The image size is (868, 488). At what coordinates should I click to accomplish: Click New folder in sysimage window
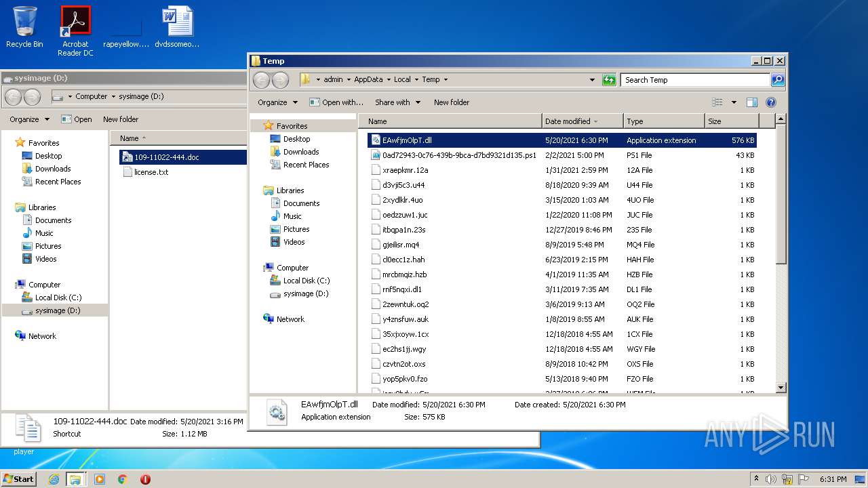[x=121, y=119]
